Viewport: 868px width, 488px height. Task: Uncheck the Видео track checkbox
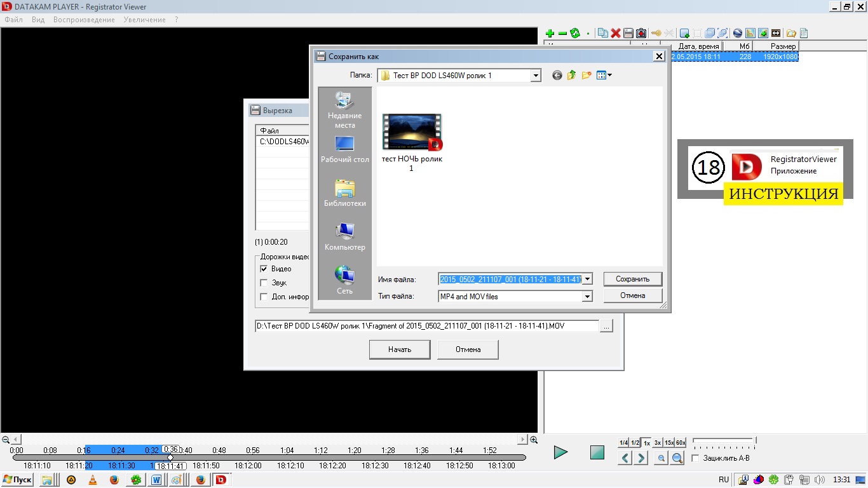point(264,269)
